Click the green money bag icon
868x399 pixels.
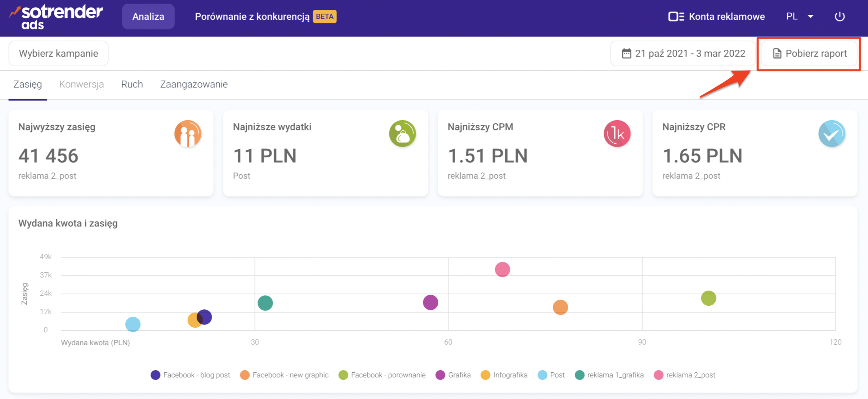pyautogui.click(x=402, y=134)
